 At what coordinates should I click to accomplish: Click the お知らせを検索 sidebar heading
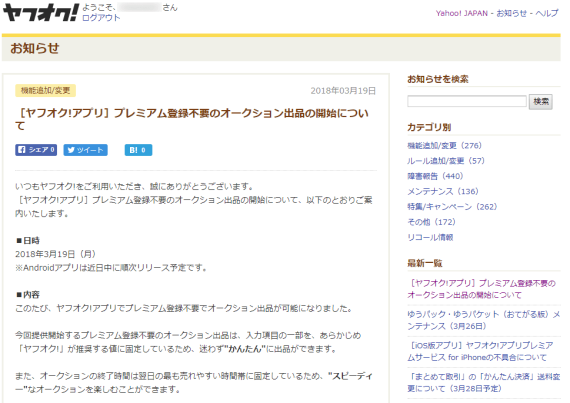click(438, 79)
